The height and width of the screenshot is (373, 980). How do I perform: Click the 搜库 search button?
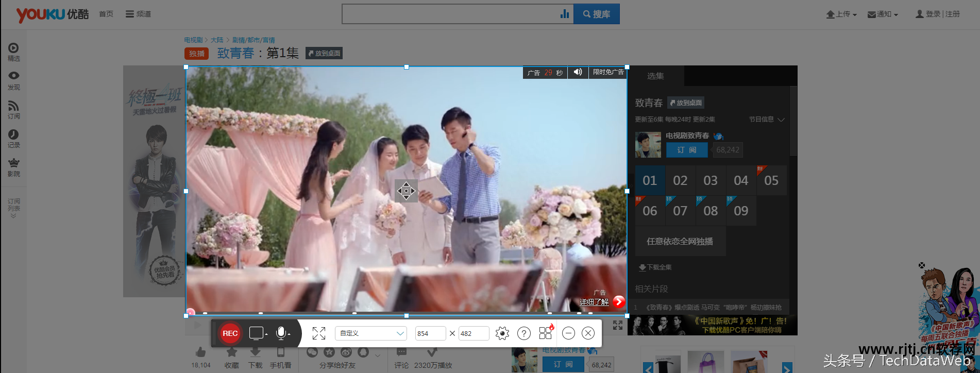pyautogui.click(x=596, y=14)
